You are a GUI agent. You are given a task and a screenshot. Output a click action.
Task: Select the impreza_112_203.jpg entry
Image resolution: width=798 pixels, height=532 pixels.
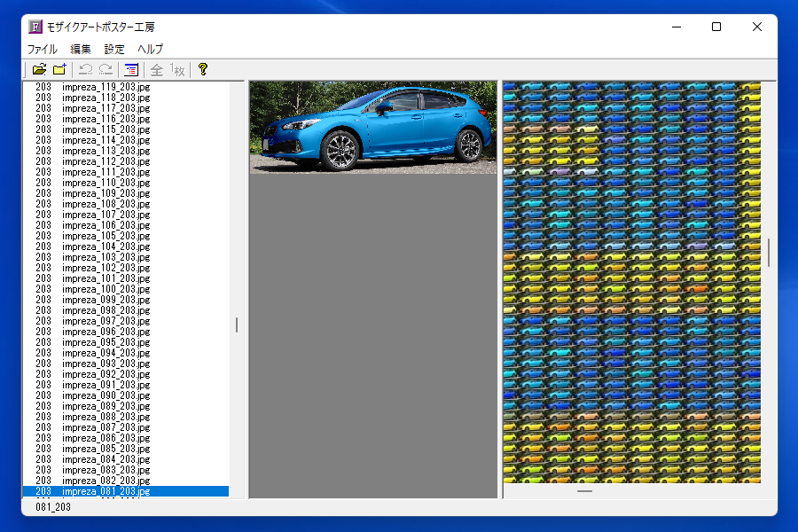pos(126,161)
